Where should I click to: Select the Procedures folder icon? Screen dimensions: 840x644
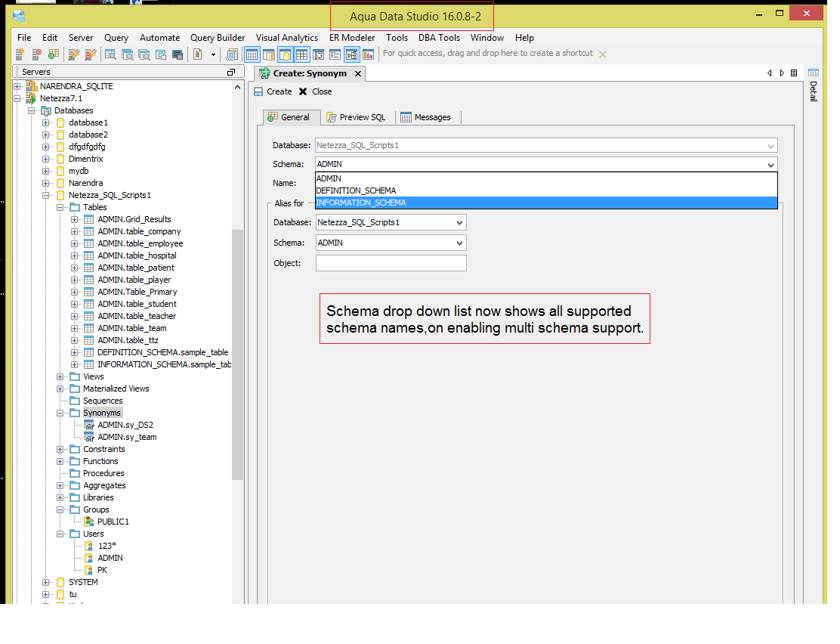tap(75, 473)
